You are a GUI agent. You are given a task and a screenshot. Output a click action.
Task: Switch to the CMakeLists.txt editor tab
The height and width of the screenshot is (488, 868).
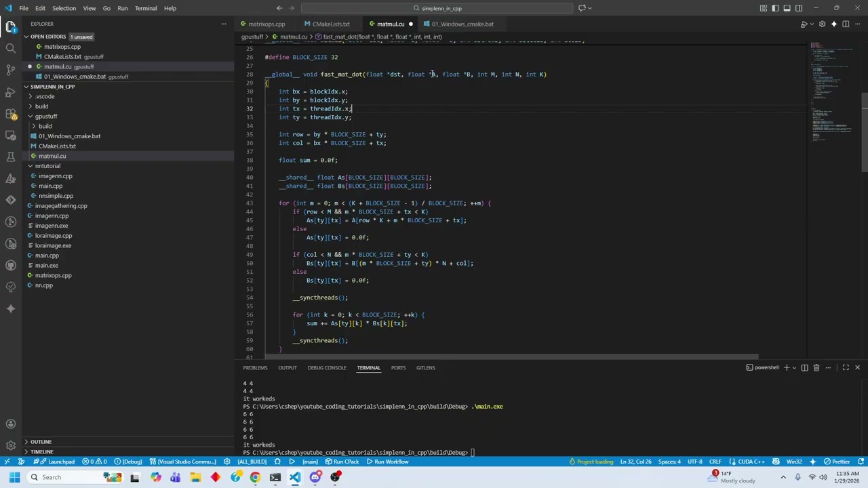point(331,24)
